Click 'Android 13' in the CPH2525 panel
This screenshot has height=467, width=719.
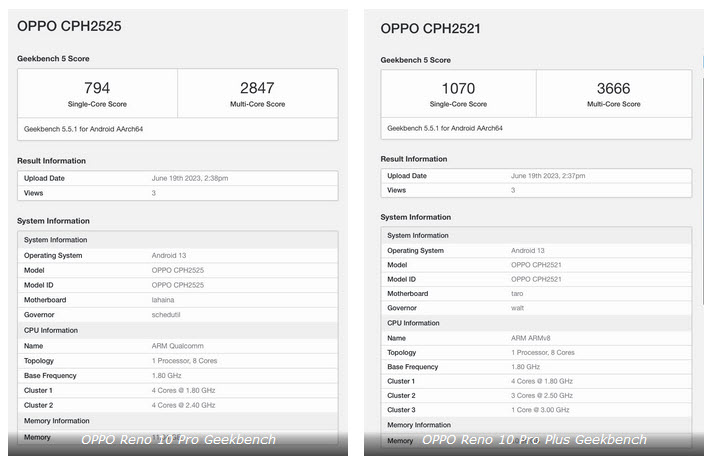click(169, 256)
